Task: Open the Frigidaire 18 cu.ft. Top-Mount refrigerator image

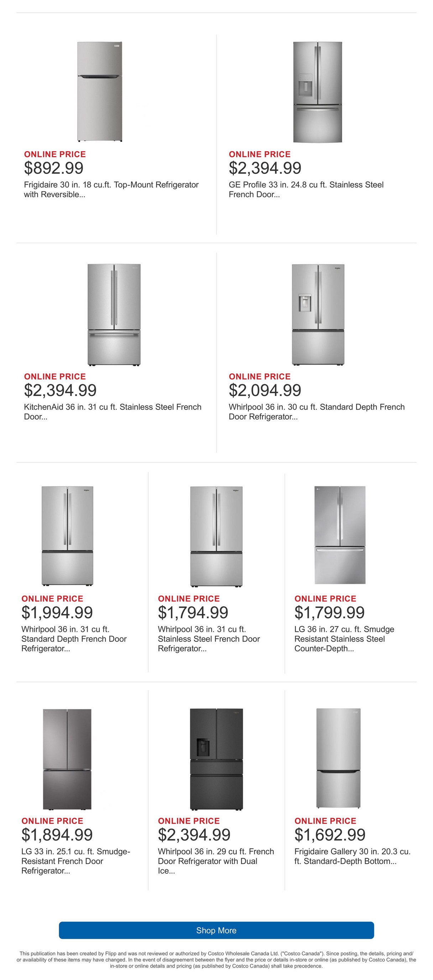Action: click(100, 92)
